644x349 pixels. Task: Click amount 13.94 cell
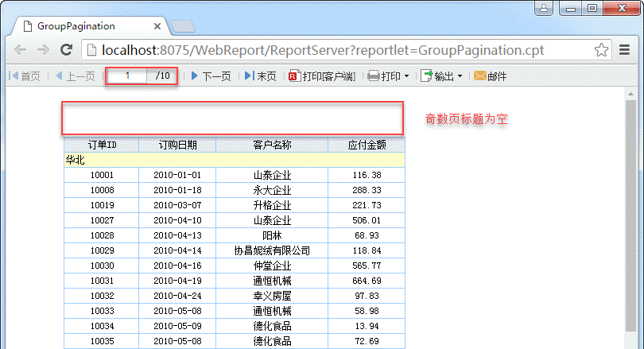(x=367, y=326)
